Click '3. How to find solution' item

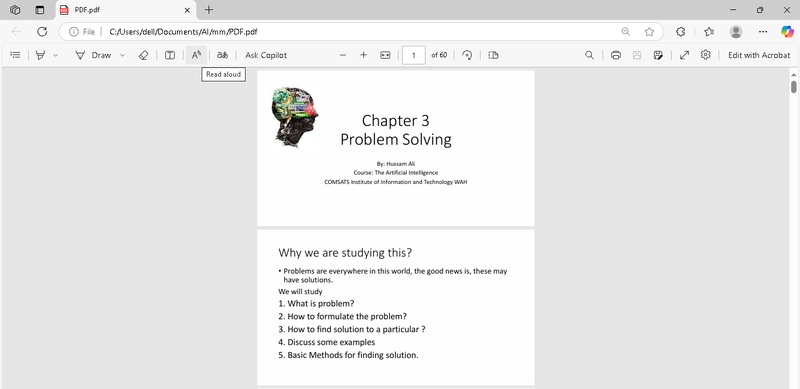pos(352,329)
